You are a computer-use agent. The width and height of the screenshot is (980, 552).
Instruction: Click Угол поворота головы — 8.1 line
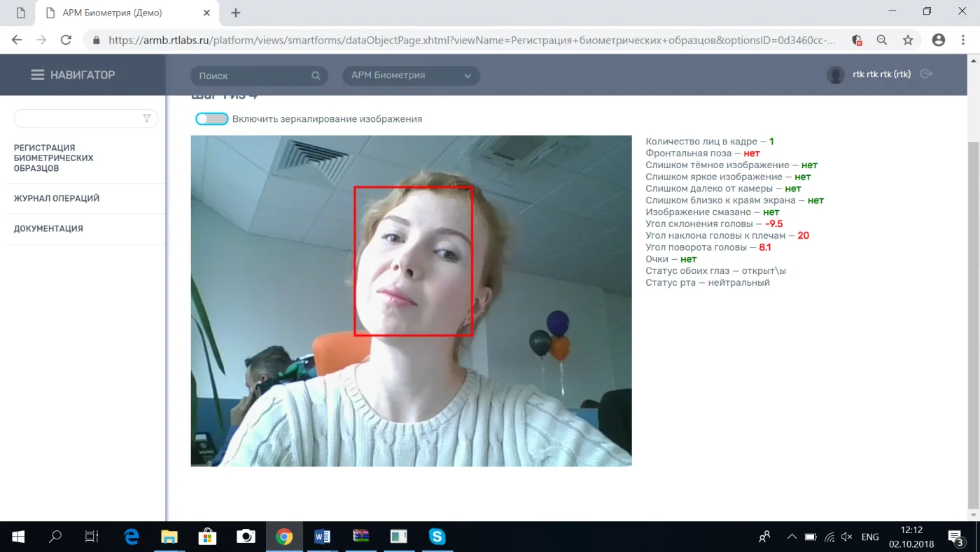pyautogui.click(x=708, y=248)
